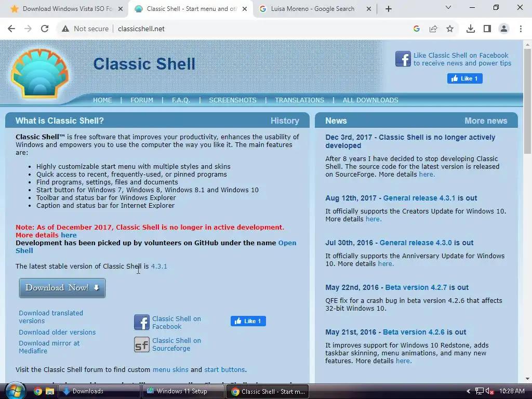This screenshot has width=532, height=399.
Task: Open Beta version 4.2.7 news link
Action: 416,287
